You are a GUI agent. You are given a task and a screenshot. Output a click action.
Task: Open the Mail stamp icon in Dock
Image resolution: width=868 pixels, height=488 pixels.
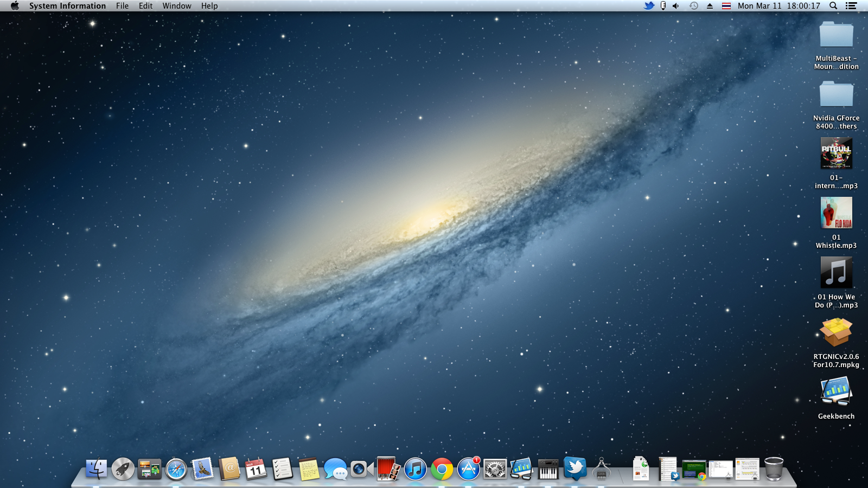(203, 469)
